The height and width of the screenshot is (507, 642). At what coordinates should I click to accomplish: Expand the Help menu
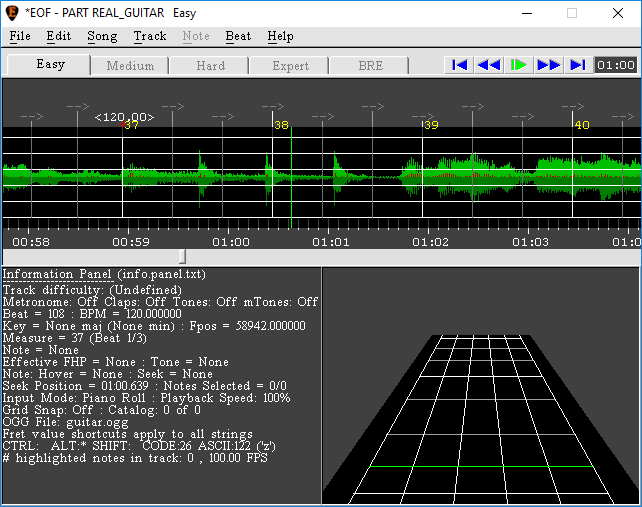tap(280, 36)
